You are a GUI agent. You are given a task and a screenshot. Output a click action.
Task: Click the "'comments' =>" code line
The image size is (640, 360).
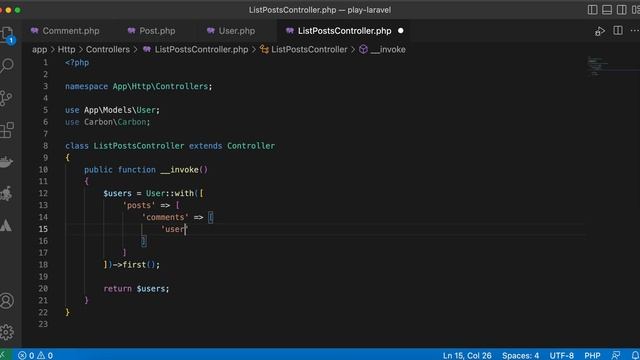tap(177, 217)
